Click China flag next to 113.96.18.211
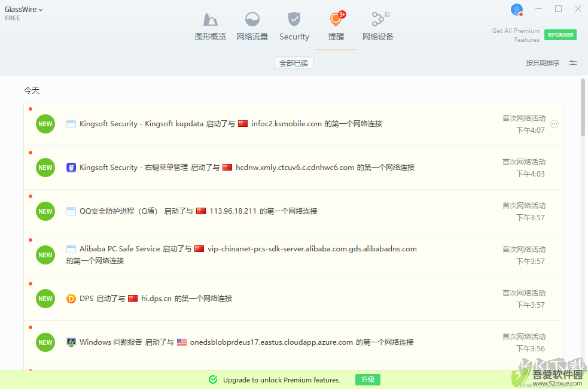588x389 pixels. (201, 211)
